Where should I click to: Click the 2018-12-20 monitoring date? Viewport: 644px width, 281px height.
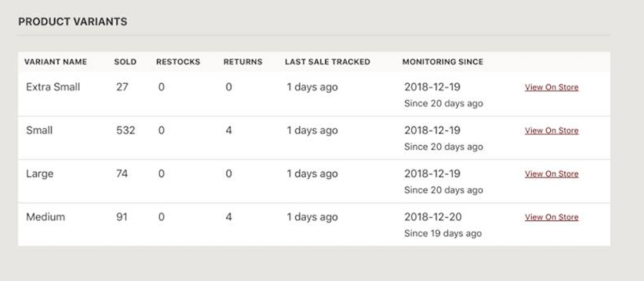433,217
